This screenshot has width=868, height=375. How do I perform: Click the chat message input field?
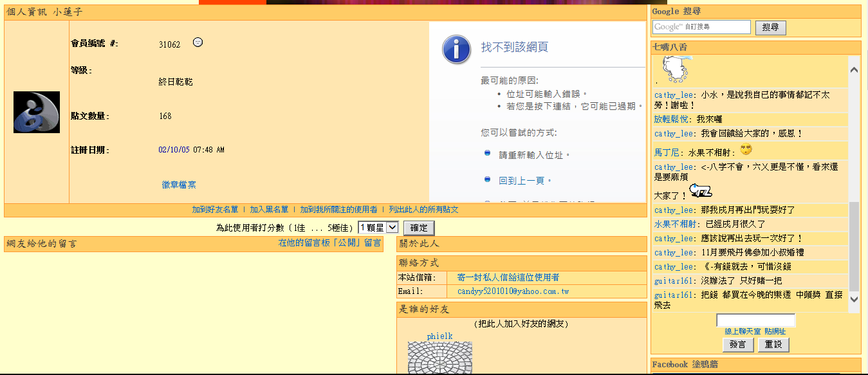[x=756, y=320]
